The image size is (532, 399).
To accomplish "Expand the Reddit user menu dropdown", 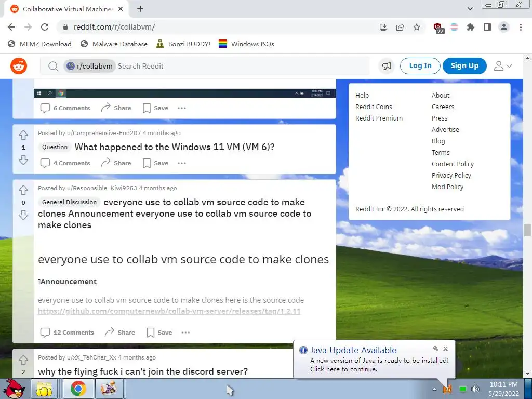I will coord(503,66).
